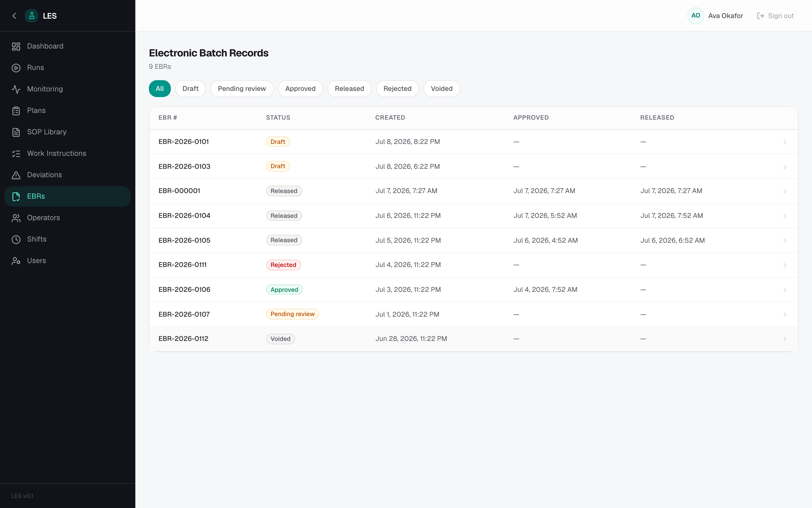Click the chevron on EBR-2026-0112 row

[x=785, y=339]
